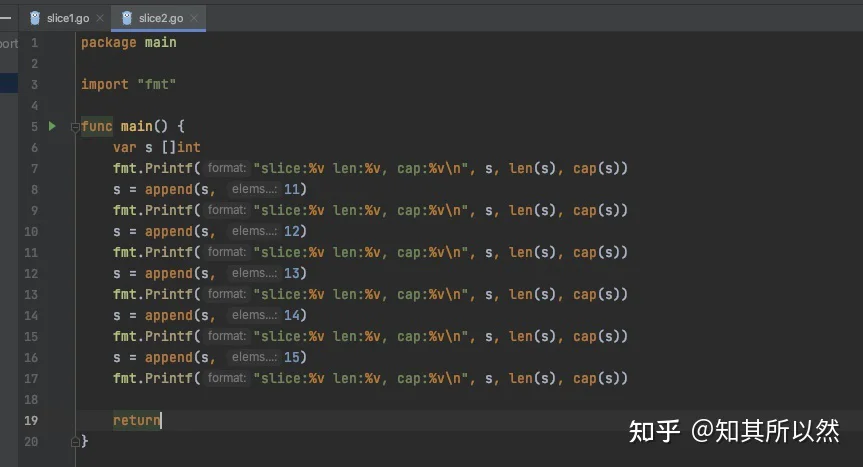Click the hide panel dash icon at top left

pyautogui.click(x=6, y=18)
